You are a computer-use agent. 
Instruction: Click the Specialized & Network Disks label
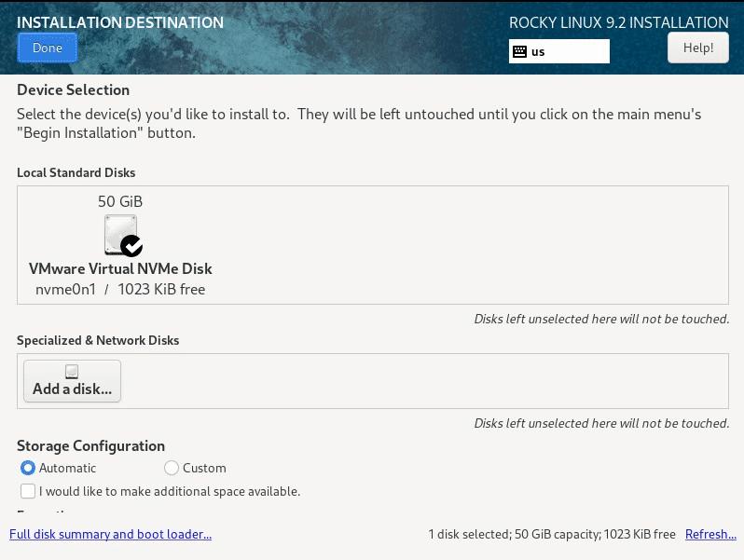98,340
